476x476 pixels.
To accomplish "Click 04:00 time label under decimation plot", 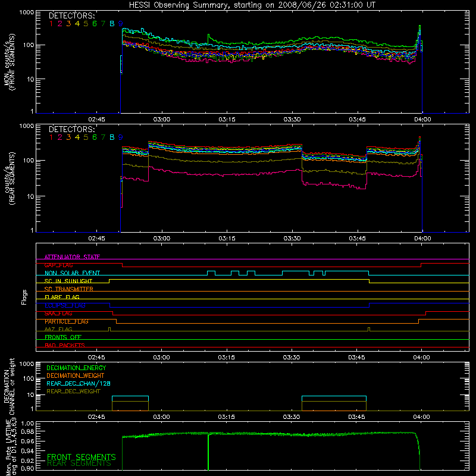I will 421,417.
